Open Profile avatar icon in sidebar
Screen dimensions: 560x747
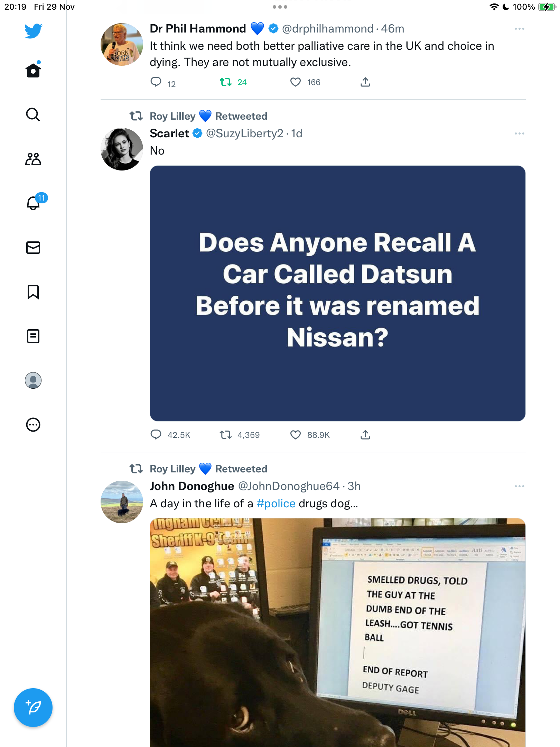(33, 380)
